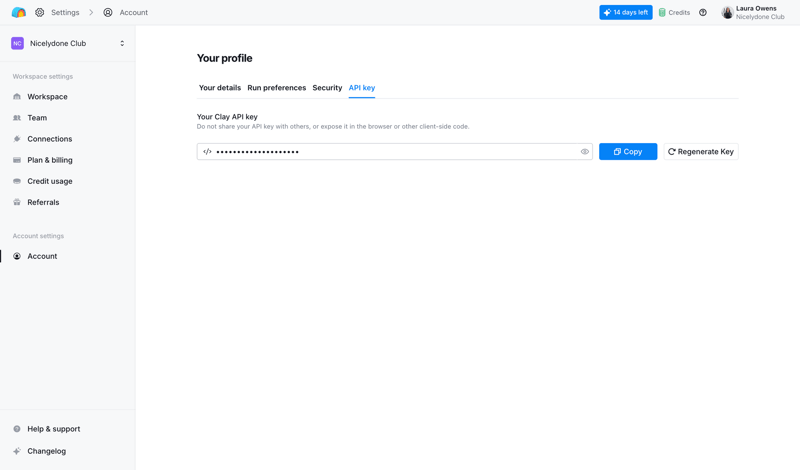Click the Settings gear icon in breadcrumb
This screenshot has height=470, width=800.
(39, 12)
